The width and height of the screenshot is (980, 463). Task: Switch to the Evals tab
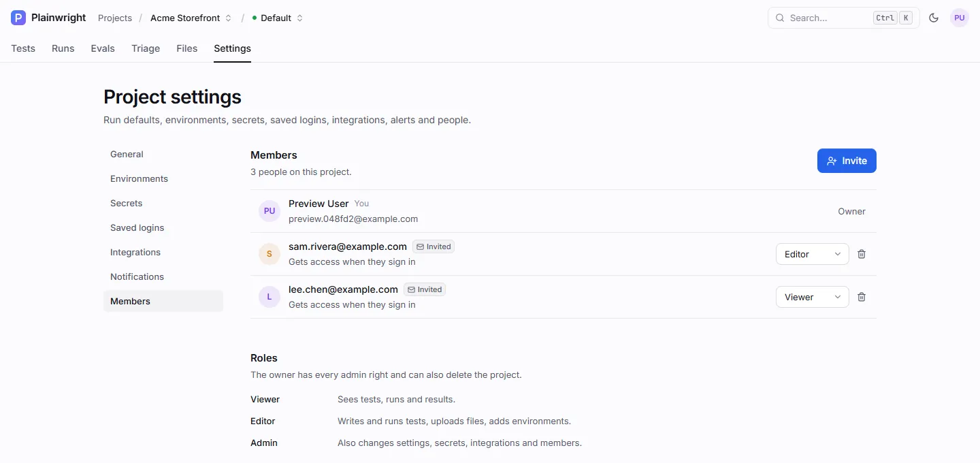click(103, 48)
